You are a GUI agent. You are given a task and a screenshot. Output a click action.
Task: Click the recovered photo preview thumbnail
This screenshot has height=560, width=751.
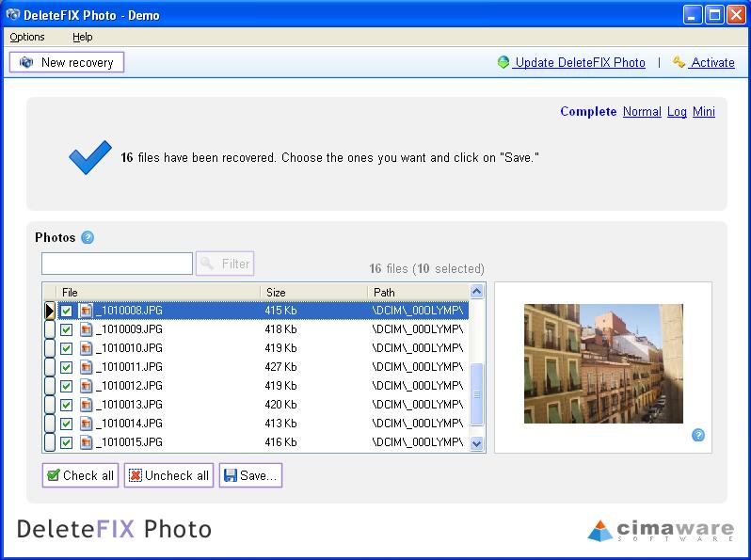[x=603, y=363]
